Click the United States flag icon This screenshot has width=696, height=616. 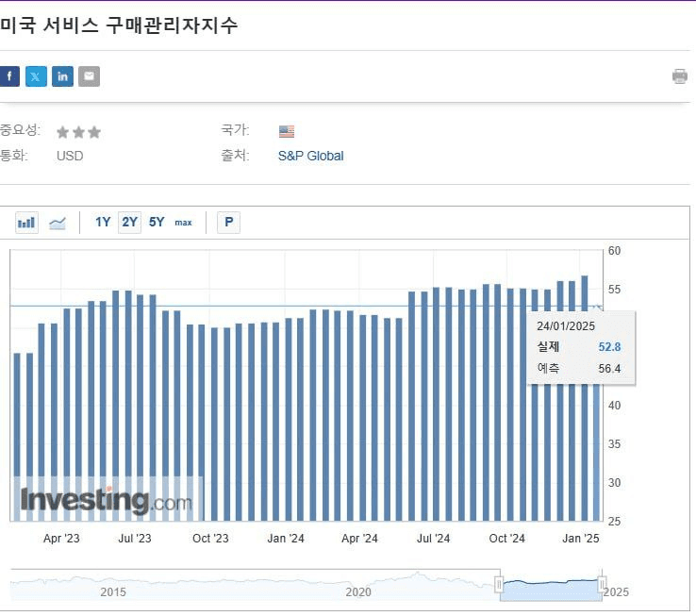point(287,131)
